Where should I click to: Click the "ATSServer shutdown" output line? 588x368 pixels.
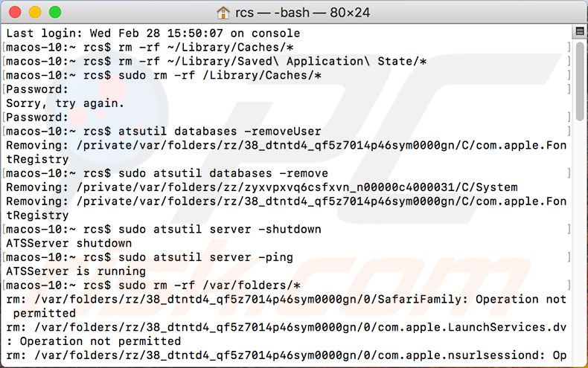68,243
